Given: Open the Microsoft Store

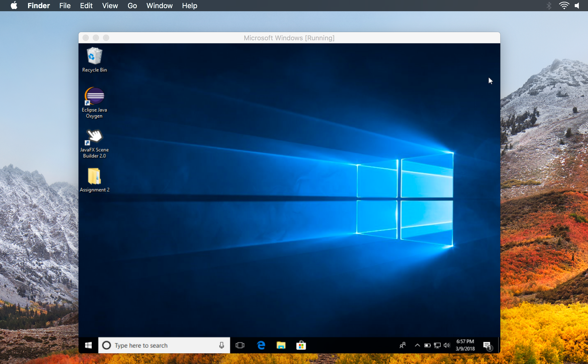Looking at the screenshot, I should click(301, 345).
